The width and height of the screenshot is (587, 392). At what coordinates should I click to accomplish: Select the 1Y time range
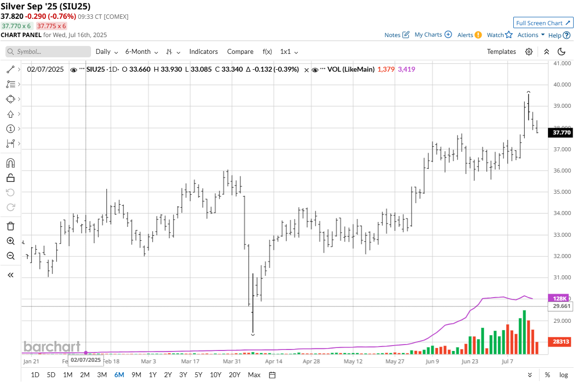pyautogui.click(x=153, y=375)
